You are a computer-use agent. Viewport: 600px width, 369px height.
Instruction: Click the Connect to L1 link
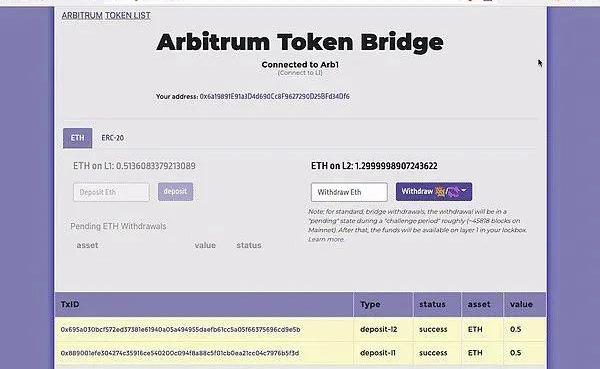click(x=300, y=73)
